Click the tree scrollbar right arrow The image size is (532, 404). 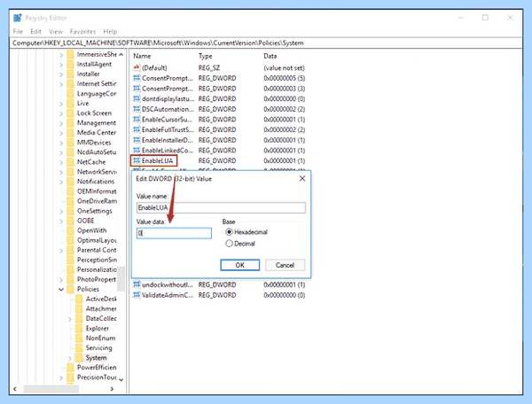point(112,389)
